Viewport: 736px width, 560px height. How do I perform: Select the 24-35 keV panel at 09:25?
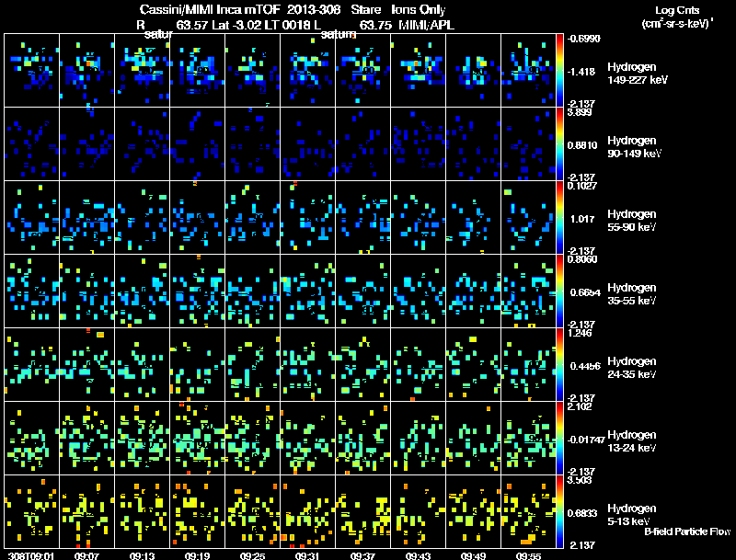coord(252,365)
